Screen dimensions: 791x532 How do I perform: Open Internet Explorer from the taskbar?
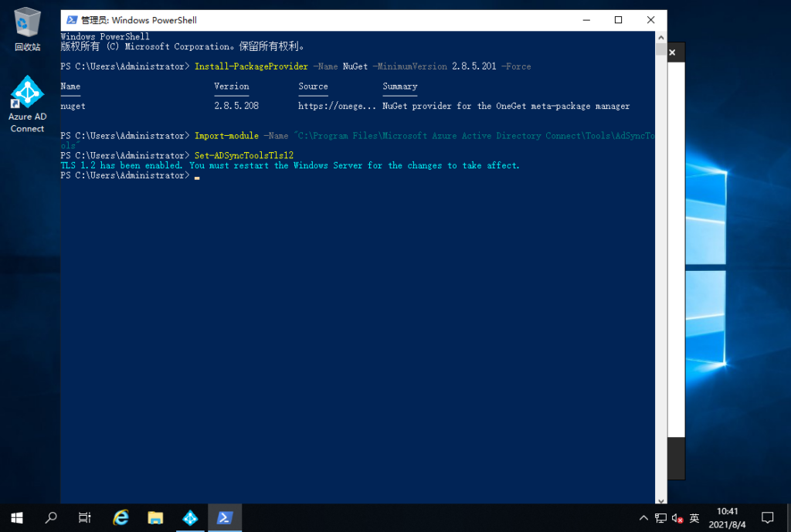tap(121, 518)
